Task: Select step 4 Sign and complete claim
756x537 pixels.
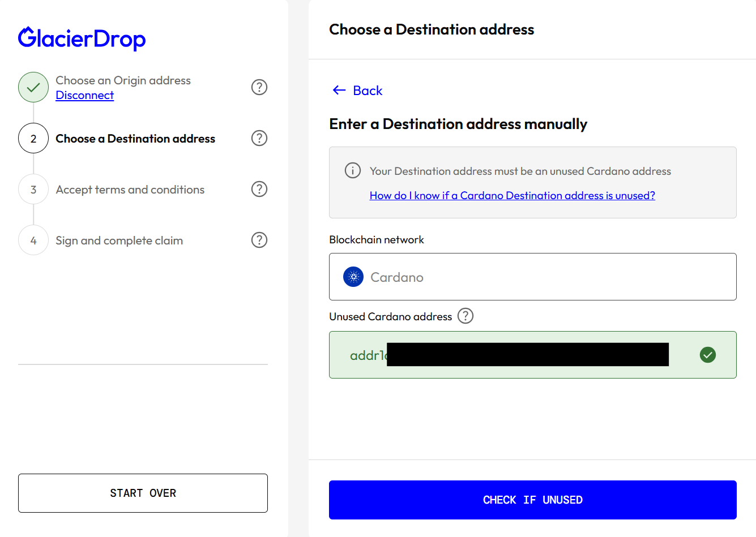Action: pos(119,240)
